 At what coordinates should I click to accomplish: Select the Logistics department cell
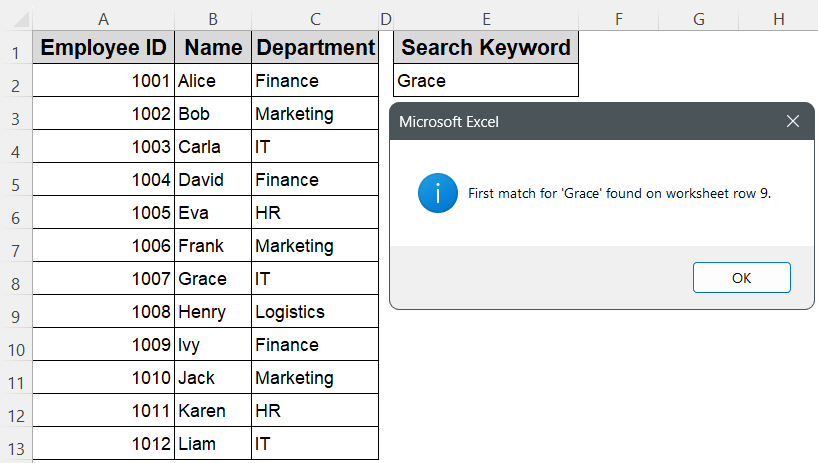[315, 312]
